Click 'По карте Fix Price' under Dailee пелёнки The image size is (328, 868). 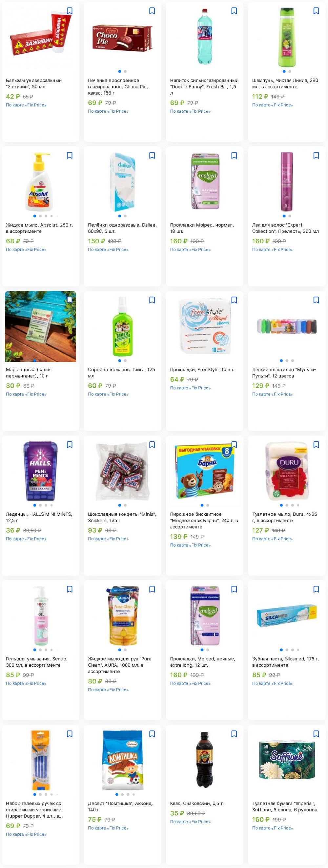pos(108,250)
